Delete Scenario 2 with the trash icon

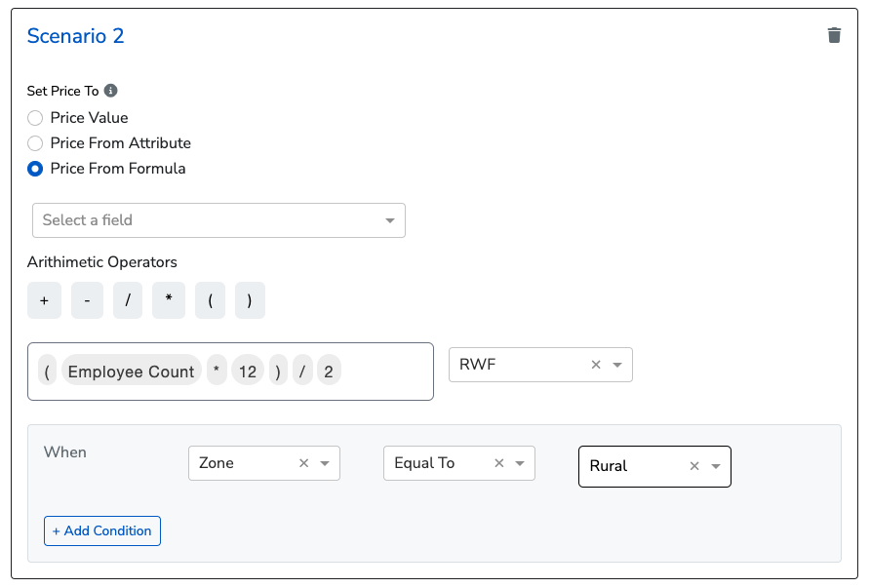click(x=834, y=36)
